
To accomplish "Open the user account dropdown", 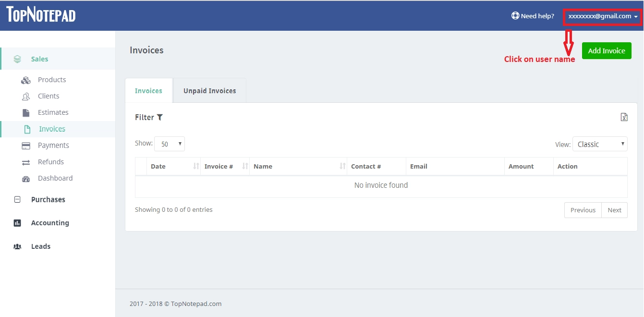I will point(602,16).
